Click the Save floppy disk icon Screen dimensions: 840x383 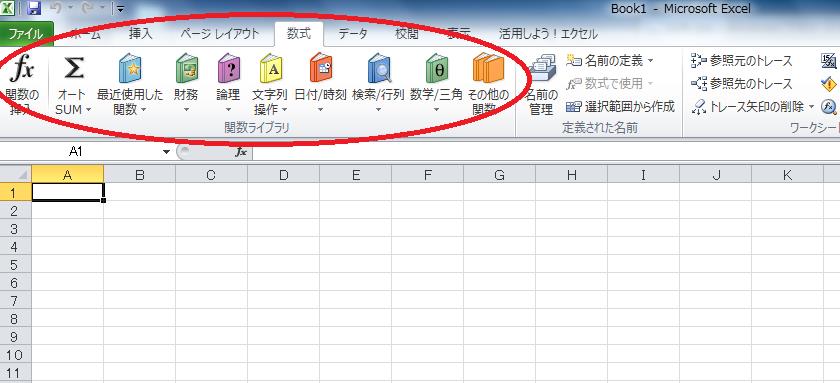pyautogui.click(x=34, y=7)
